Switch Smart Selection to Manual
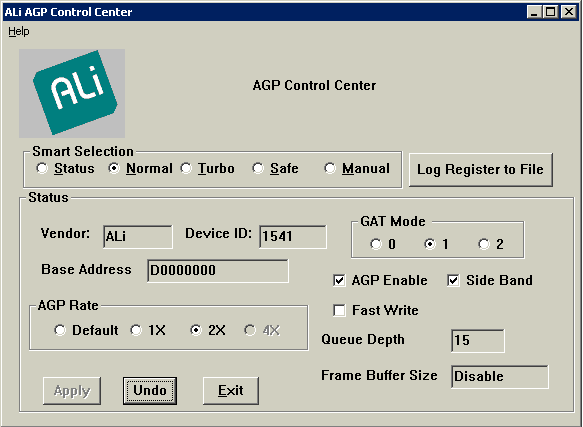This screenshot has width=583, height=427. pyautogui.click(x=357, y=168)
